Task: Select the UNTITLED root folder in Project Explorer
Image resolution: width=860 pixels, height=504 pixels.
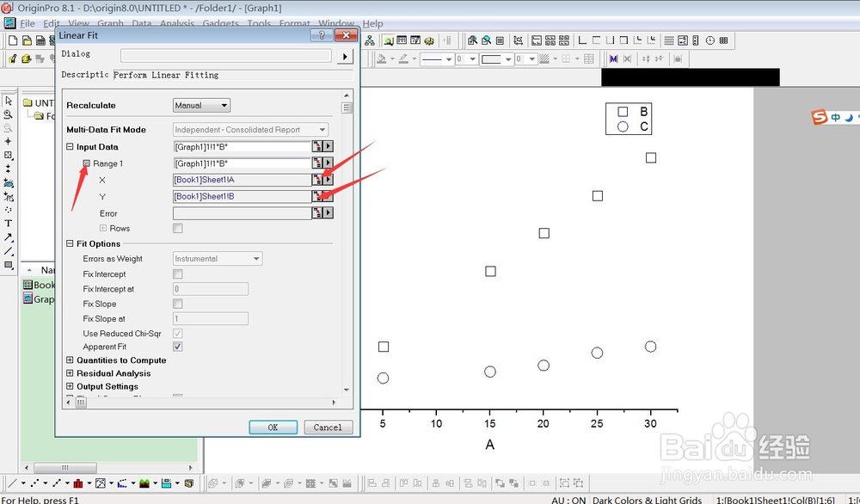Action: click(39, 103)
